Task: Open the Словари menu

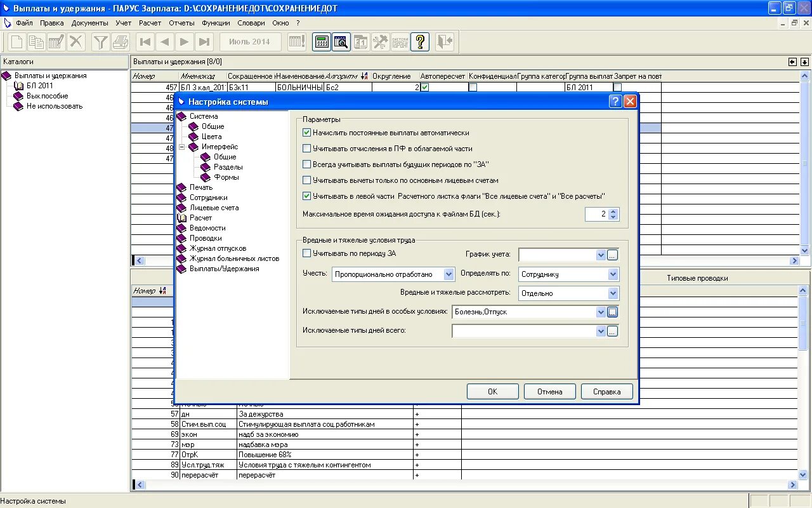Action: pos(251,23)
